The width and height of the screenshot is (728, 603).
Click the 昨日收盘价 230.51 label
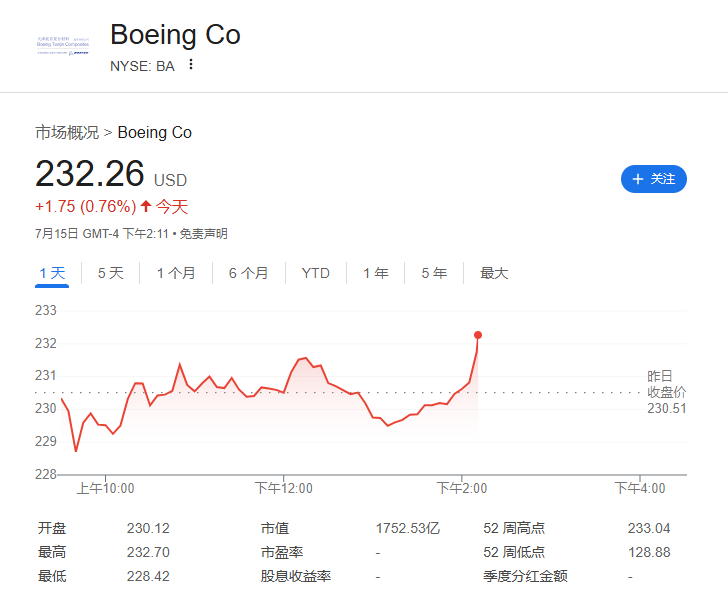coord(667,392)
